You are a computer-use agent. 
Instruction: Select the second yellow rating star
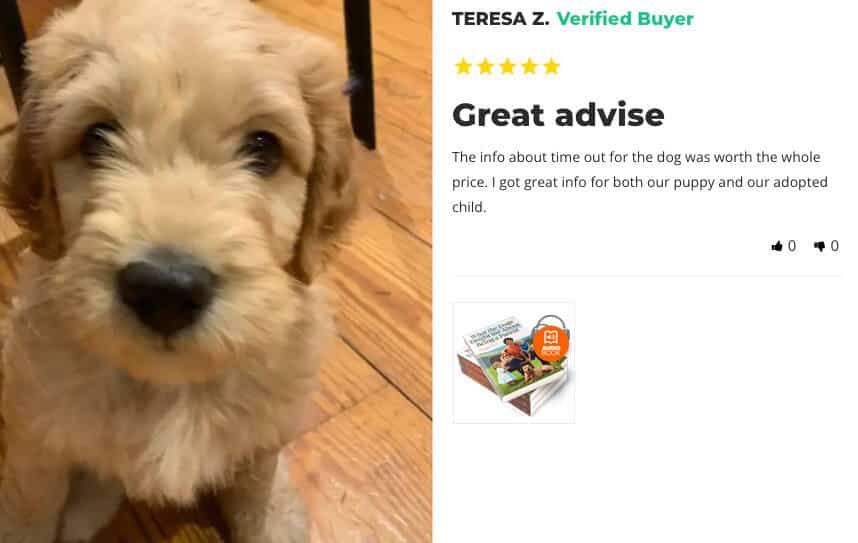(x=485, y=66)
